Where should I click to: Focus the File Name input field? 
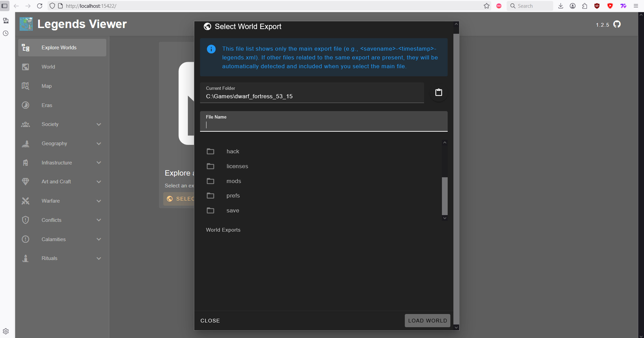tap(324, 121)
